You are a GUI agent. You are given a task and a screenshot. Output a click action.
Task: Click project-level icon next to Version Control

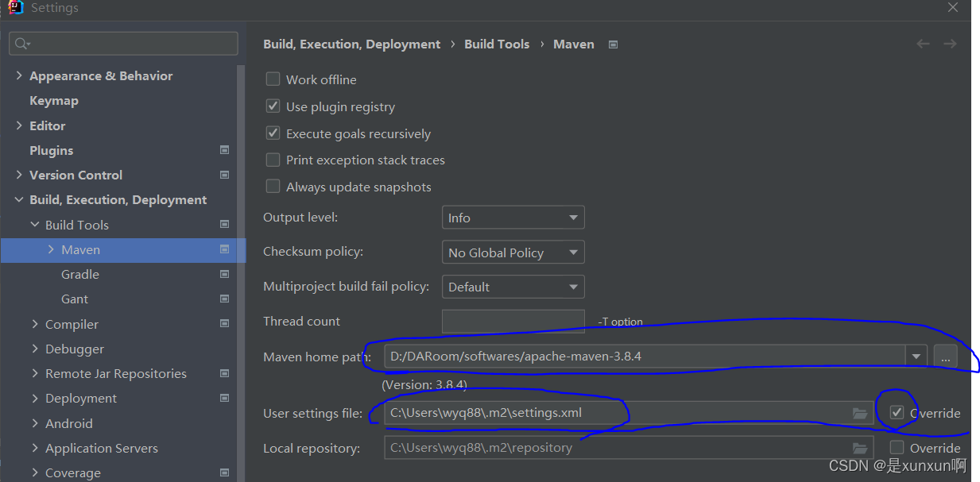pyautogui.click(x=224, y=175)
